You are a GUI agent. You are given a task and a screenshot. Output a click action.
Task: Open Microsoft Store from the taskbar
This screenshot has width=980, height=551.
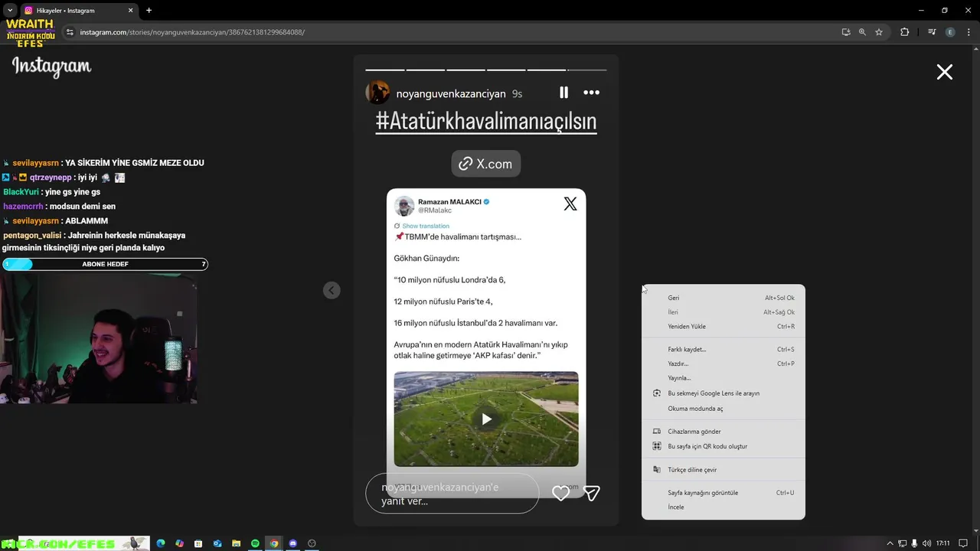tap(198, 543)
